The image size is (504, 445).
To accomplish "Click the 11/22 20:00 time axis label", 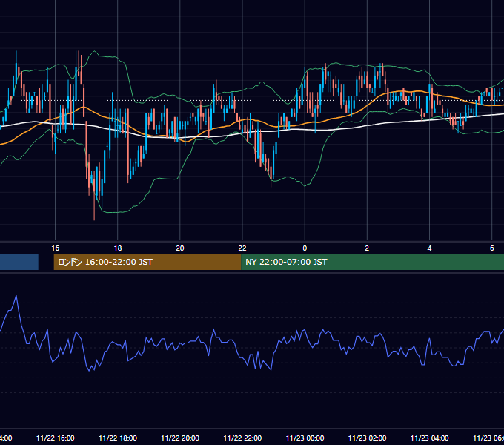I will tap(180, 438).
